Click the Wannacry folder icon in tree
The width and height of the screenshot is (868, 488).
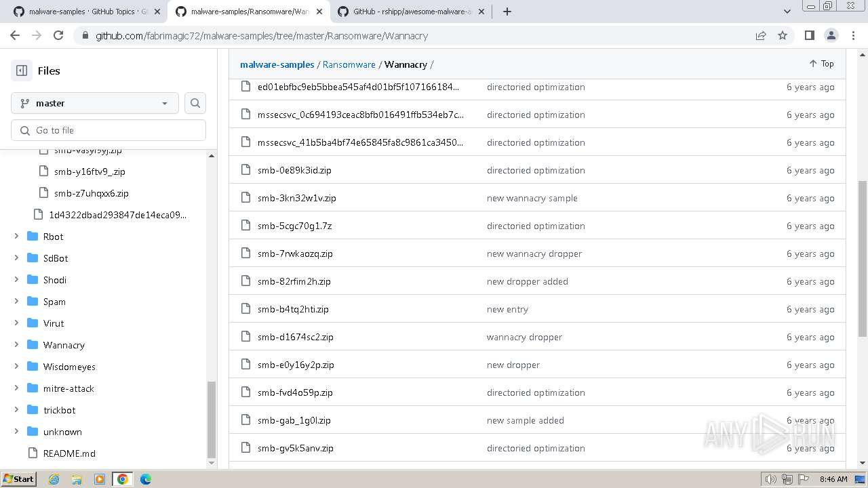(33, 345)
